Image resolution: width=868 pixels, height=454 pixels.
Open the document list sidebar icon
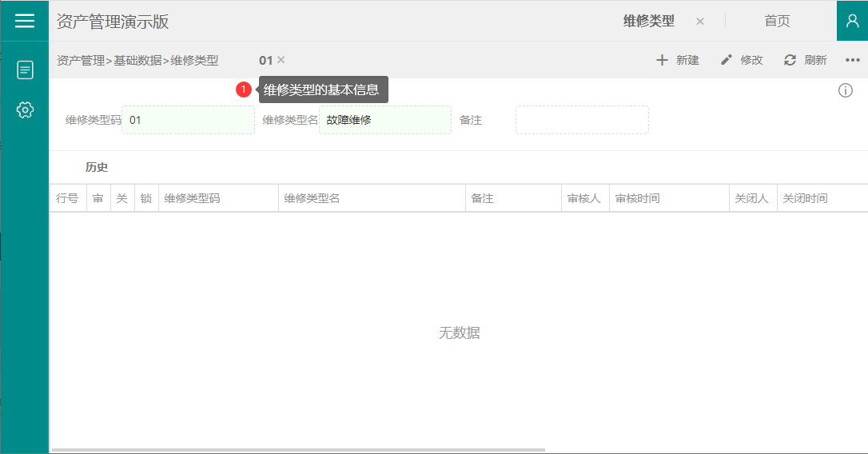[25, 70]
